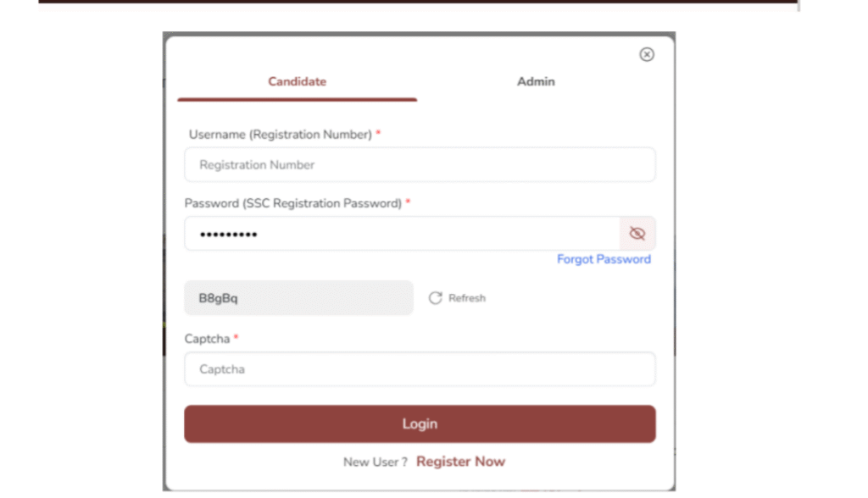Screen dimensions: 868x498
Task: Click the circular refresh arrow icon
Action: (x=436, y=298)
